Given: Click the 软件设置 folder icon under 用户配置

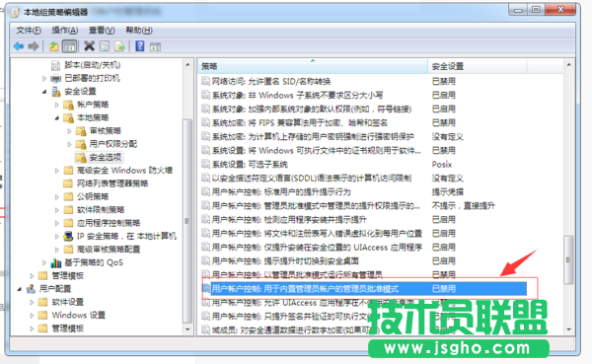Looking at the screenshot, I should click(43, 302).
